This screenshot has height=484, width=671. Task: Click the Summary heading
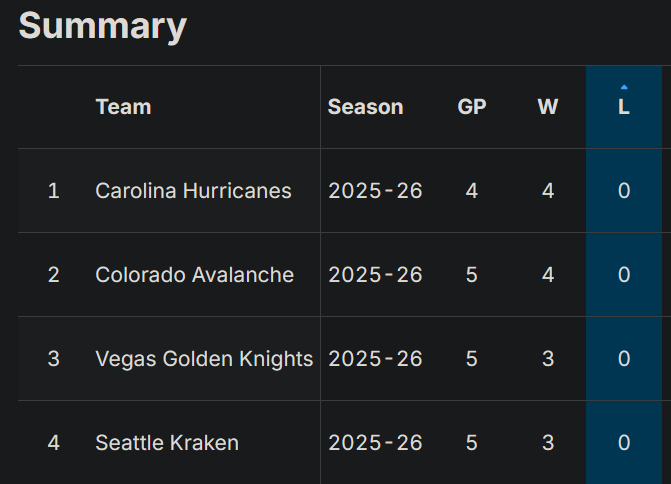pyautogui.click(x=103, y=26)
